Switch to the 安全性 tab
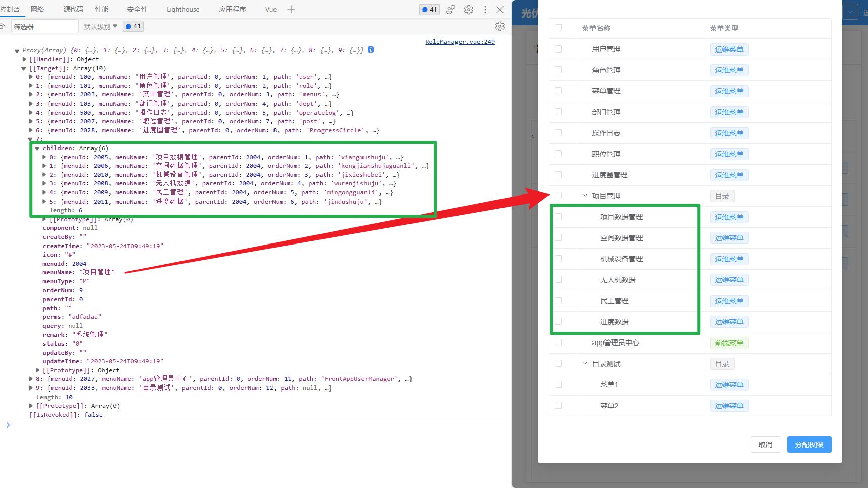868x488 pixels. pyautogui.click(x=138, y=9)
